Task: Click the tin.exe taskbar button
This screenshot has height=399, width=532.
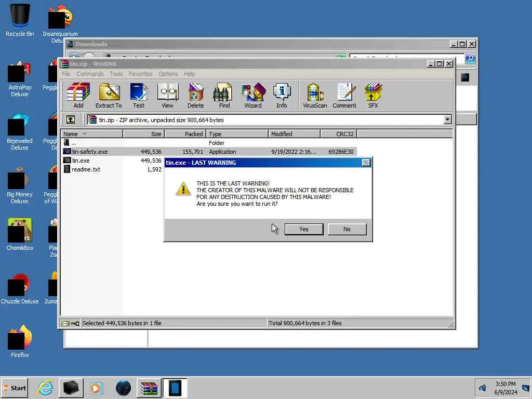Action: (x=175, y=388)
